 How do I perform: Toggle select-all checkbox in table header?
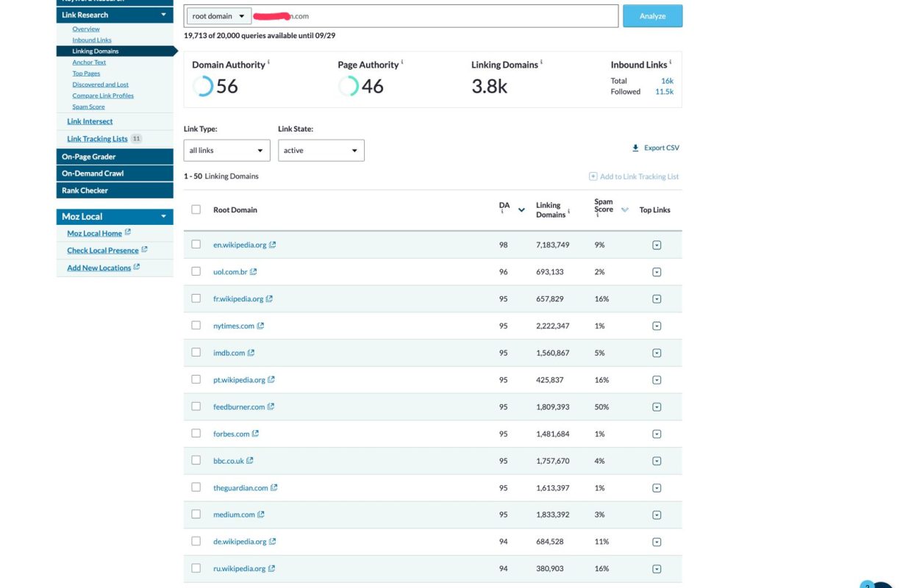coord(196,209)
